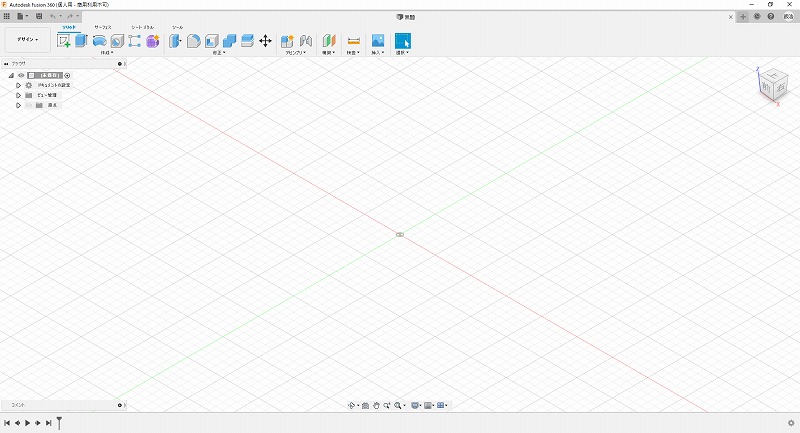Select the Rectangular Pattern tool
This screenshot has height=433, width=800.
pos(135,41)
